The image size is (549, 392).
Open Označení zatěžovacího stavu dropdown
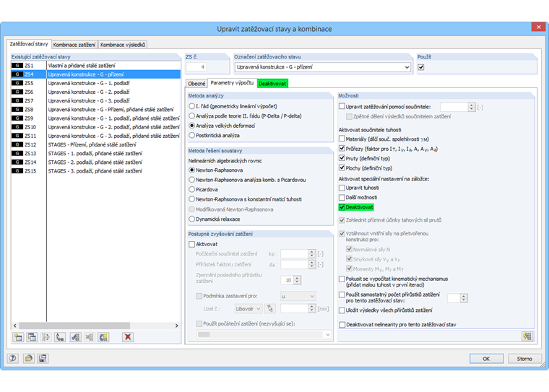point(407,67)
